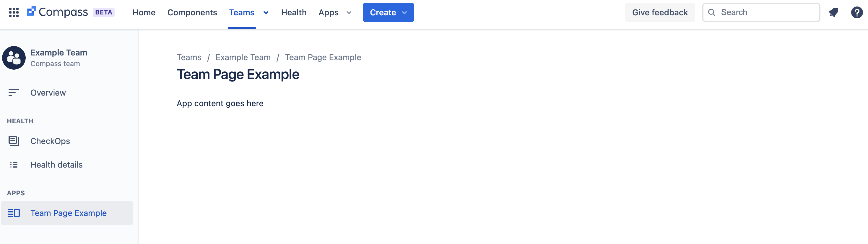Navigate to Home in the top bar
This screenshot has height=244, width=868.
[x=144, y=12]
